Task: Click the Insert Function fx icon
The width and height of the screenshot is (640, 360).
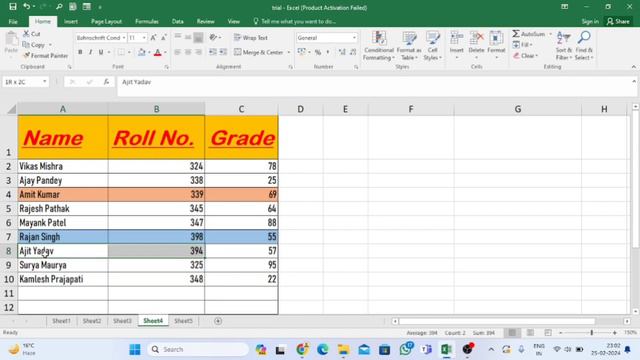Action: 107,82
